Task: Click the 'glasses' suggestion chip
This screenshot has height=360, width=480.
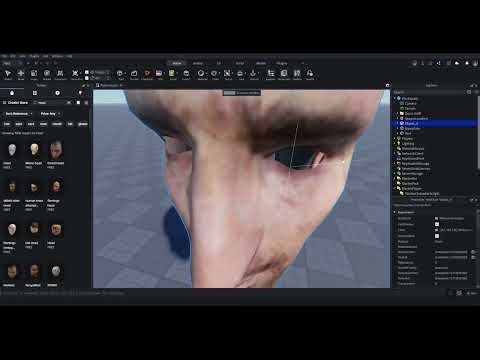Action: 83,124
